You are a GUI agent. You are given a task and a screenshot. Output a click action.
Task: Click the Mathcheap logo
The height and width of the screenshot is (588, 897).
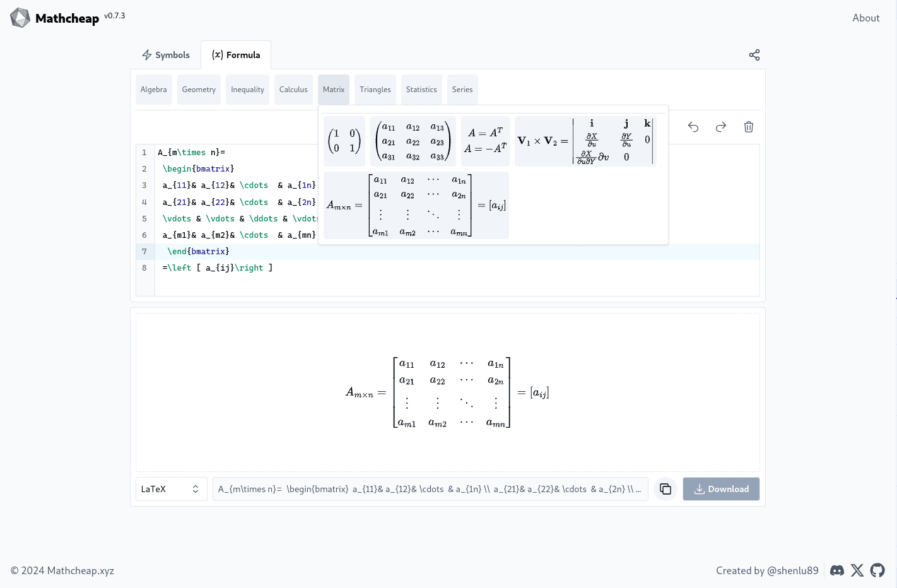pos(20,18)
